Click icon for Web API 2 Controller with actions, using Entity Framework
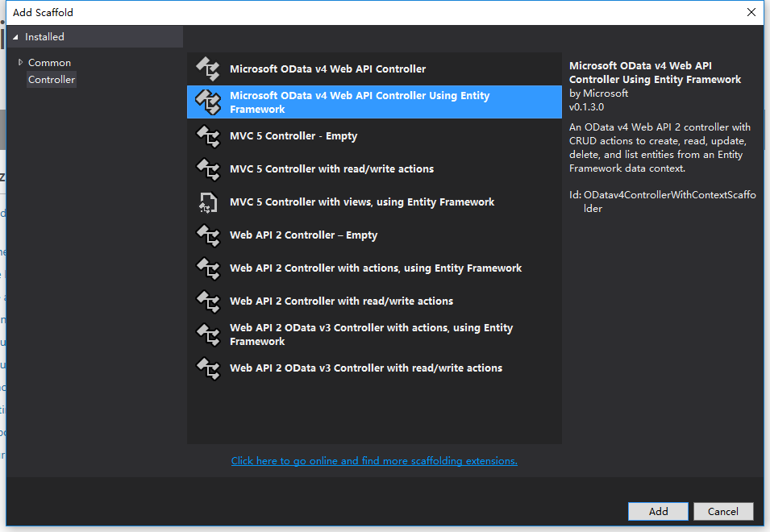The width and height of the screenshot is (770, 532). tap(208, 268)
